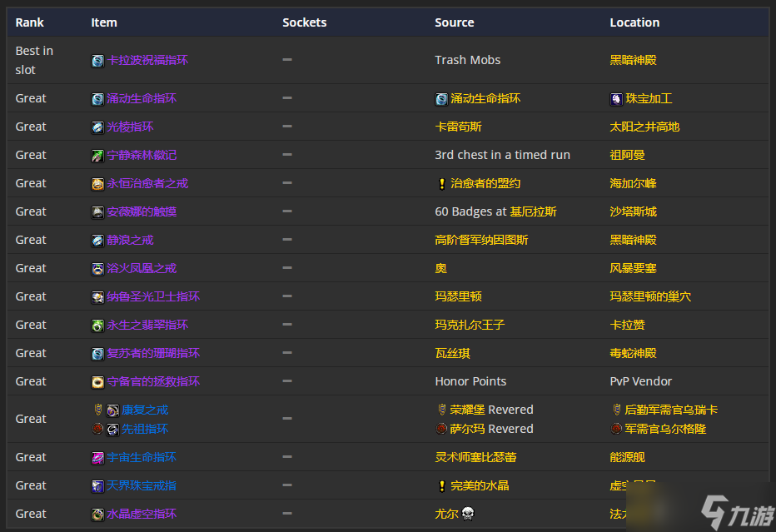
Task: Open the 卡拉波祝福指环 item link
Action: [x=147, y=61]
